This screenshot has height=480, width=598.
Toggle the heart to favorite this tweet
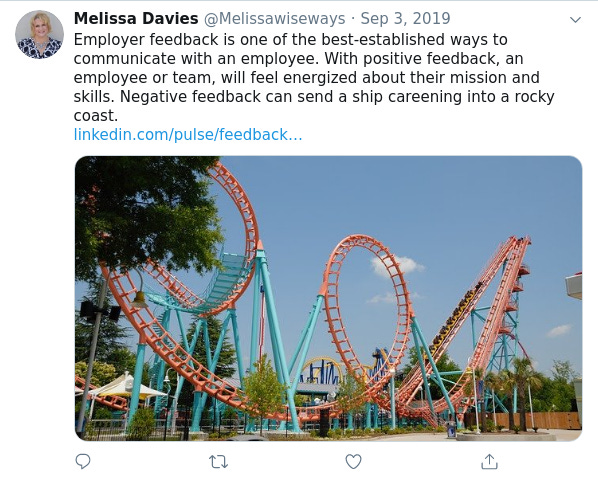[353, 462]
